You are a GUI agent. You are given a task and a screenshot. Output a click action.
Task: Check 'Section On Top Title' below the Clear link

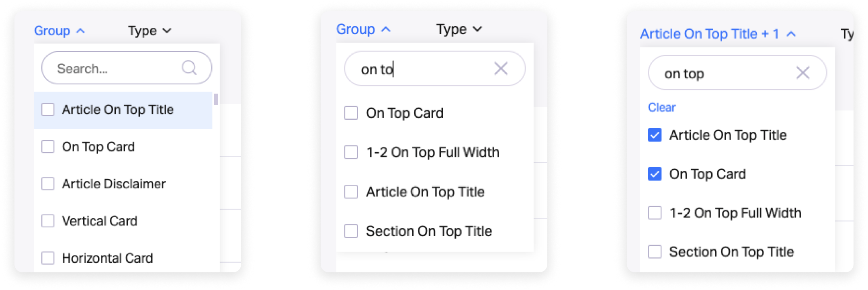(x=655, y=252)
